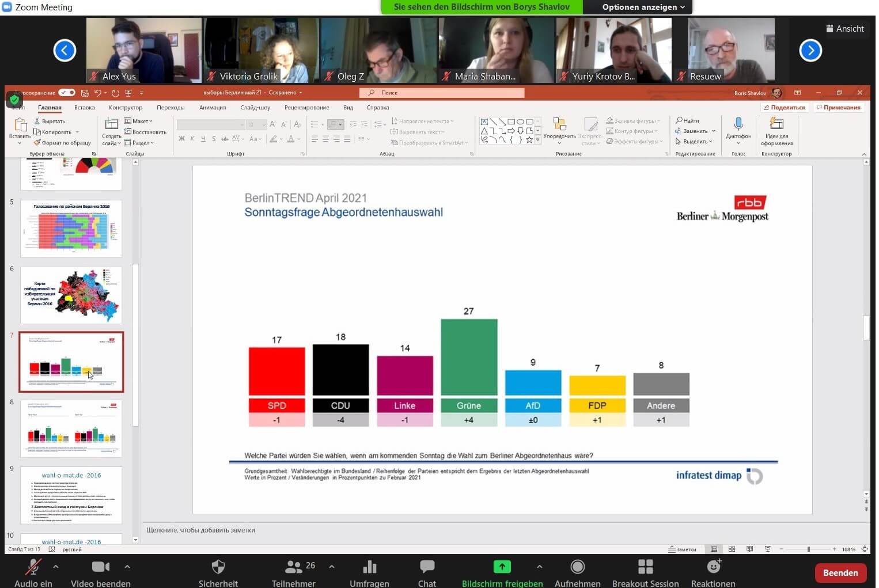Open the Вставка ribbon tab
The image size is (879, 588).
point(85,108)
